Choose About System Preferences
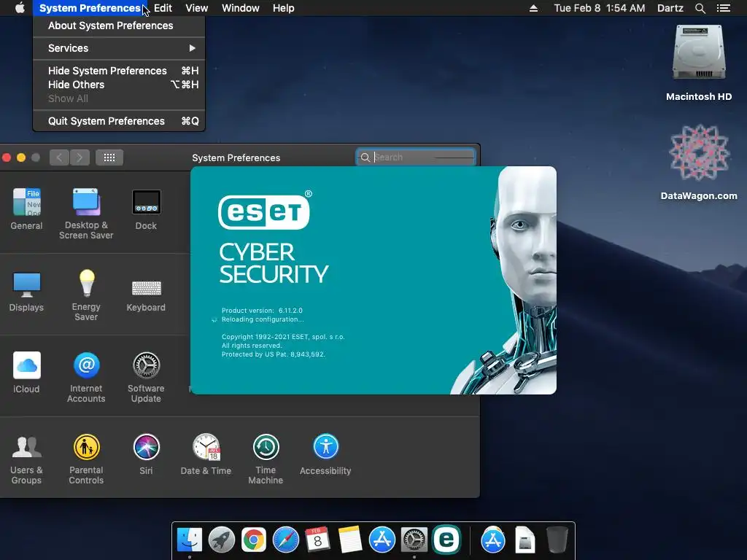Screen dimensions: 747x560 pyautogui.click(x=119, y=26)
